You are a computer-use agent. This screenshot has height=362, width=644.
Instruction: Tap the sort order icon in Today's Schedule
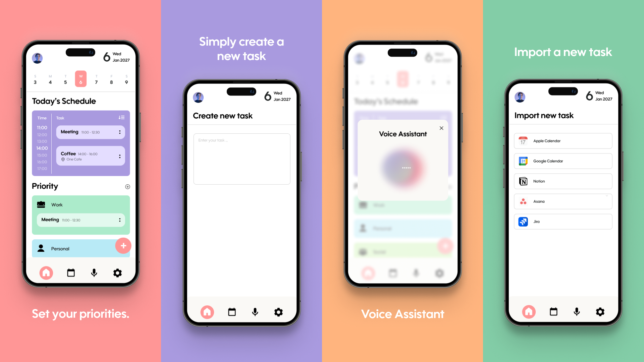point(122,118)
